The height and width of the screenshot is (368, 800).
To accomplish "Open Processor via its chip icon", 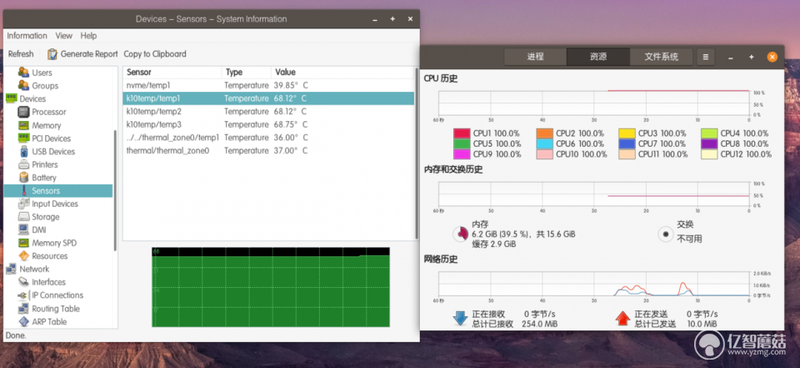I will (x=23, y=112).
